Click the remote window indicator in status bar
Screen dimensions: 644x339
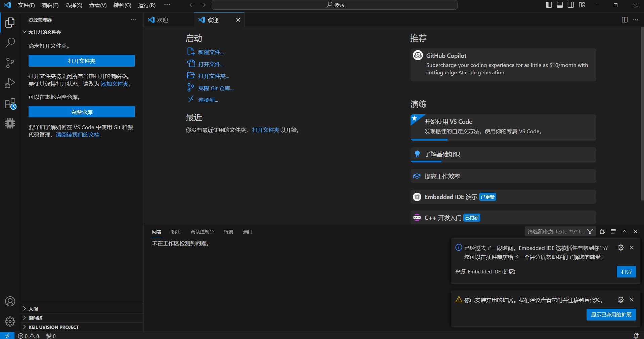point(7,336)
